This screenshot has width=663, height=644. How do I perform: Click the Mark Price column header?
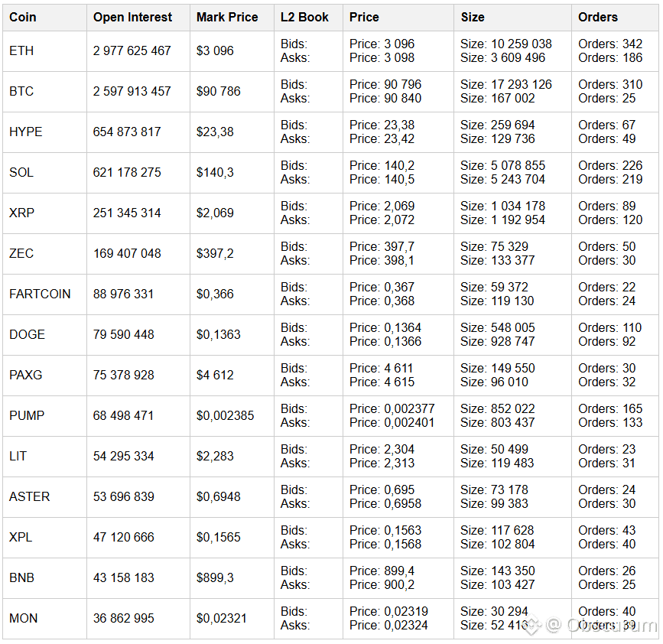[227, 17]
